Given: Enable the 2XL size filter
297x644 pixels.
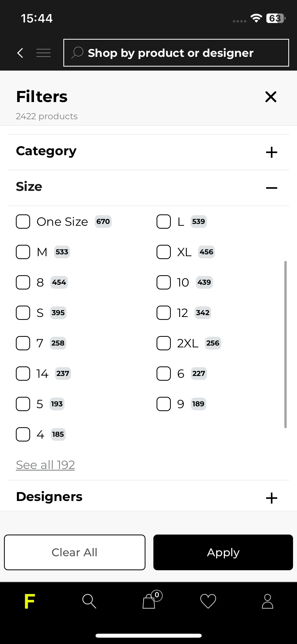Looking at the screenshot, I should tap(164, 343).
